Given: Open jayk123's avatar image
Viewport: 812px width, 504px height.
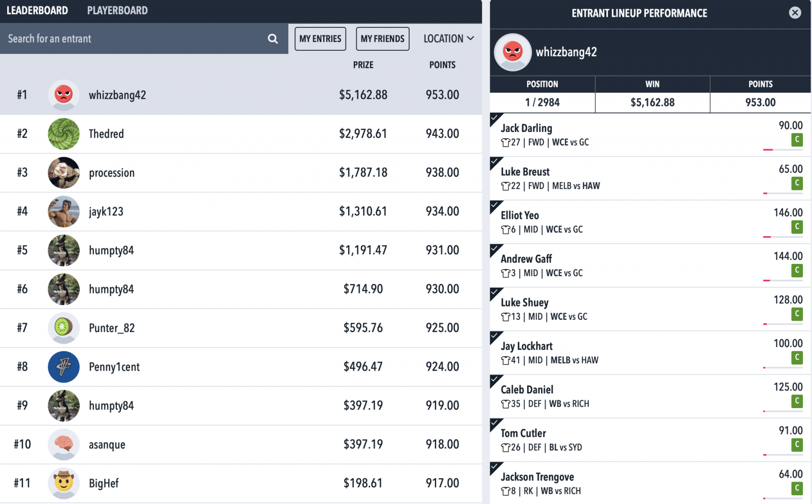Looking at the screenshot, I should pyautogui.click(x=63, y=212).
